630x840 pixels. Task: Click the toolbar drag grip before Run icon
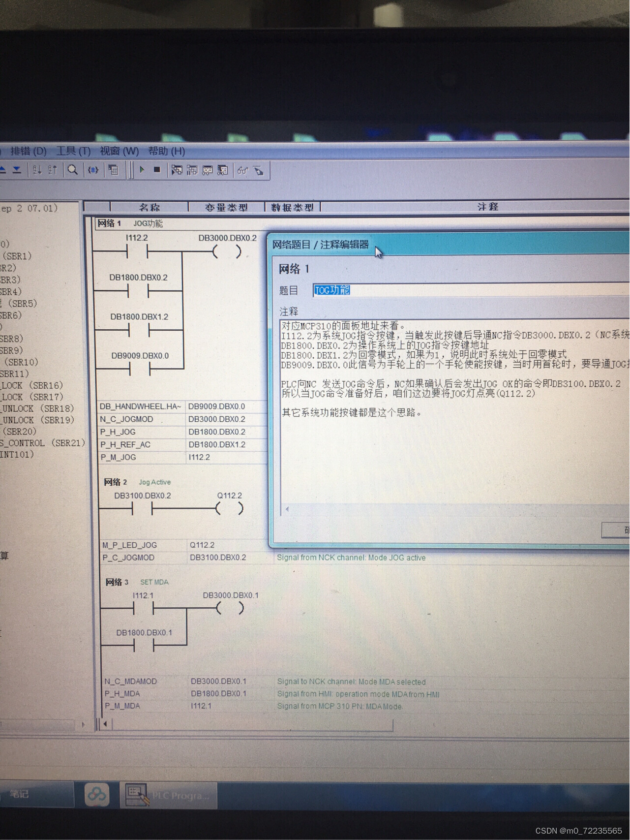(130, 170)
